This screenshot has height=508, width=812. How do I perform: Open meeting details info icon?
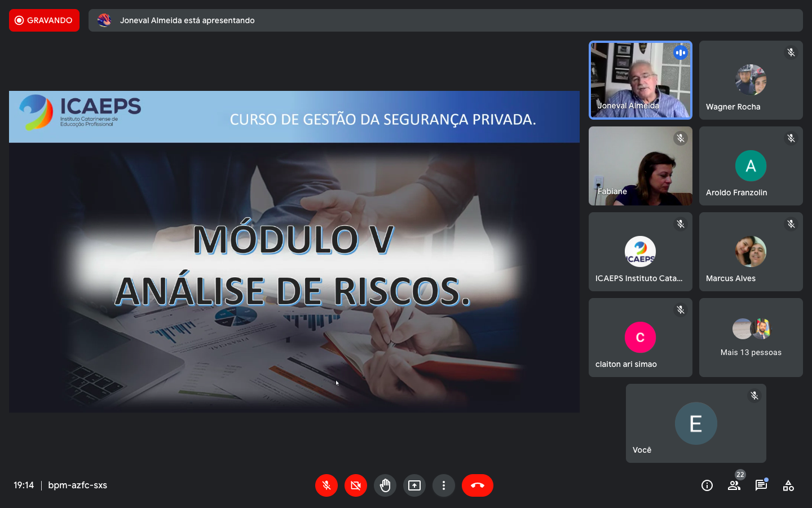point(707,485)
